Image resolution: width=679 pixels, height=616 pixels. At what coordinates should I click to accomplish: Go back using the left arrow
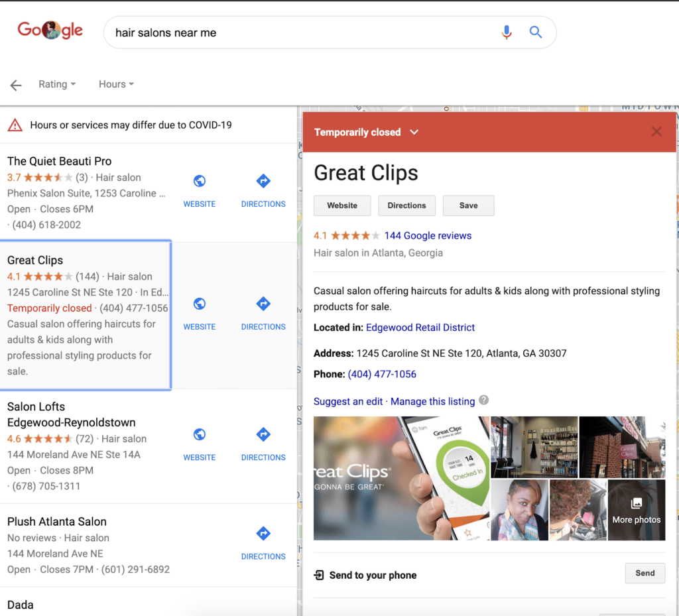click(16, 85)
